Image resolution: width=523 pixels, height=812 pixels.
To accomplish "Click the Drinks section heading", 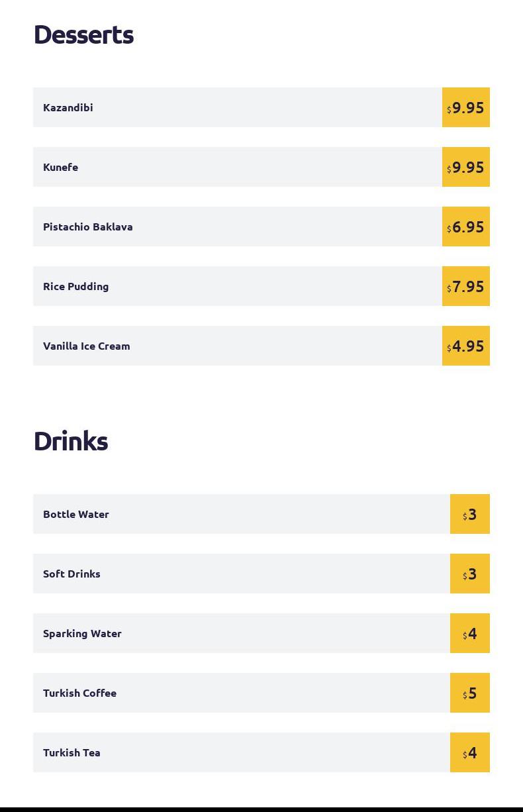I will point(71,441).
